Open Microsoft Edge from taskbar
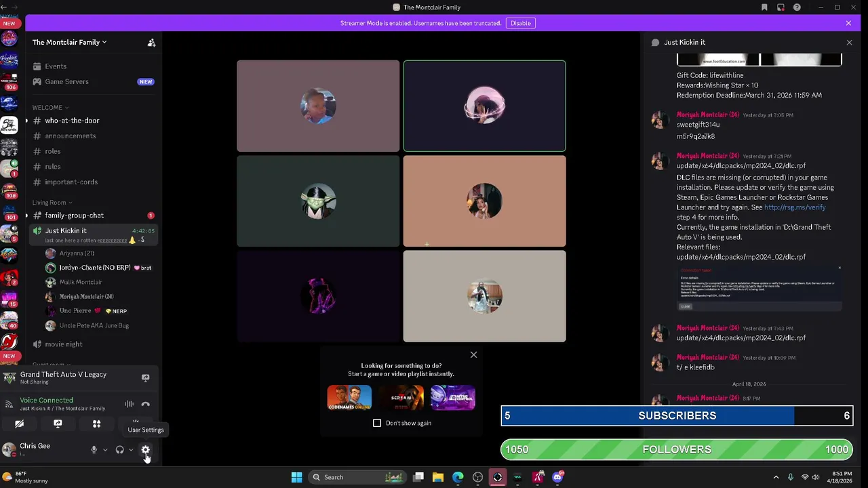 458,477
